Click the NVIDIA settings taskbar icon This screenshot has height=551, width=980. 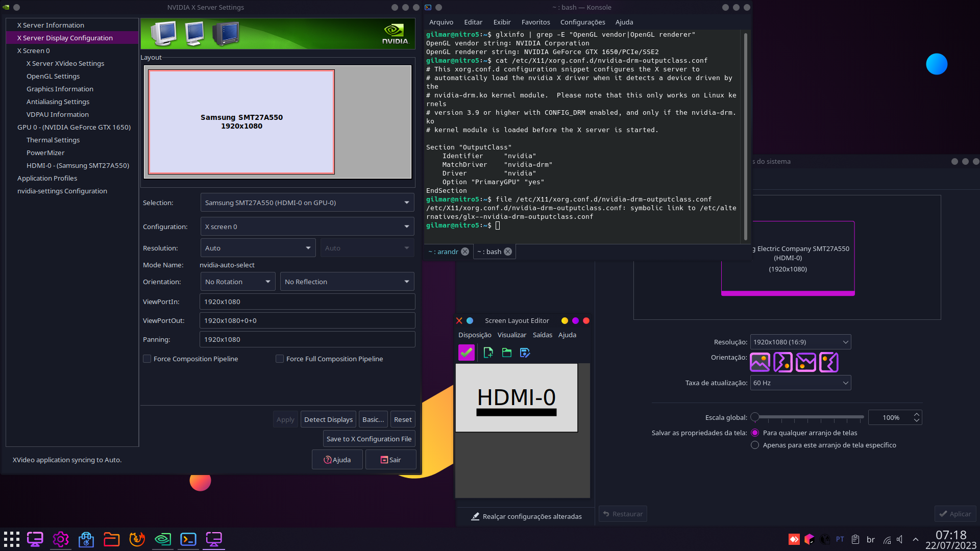tap(162, 539)
